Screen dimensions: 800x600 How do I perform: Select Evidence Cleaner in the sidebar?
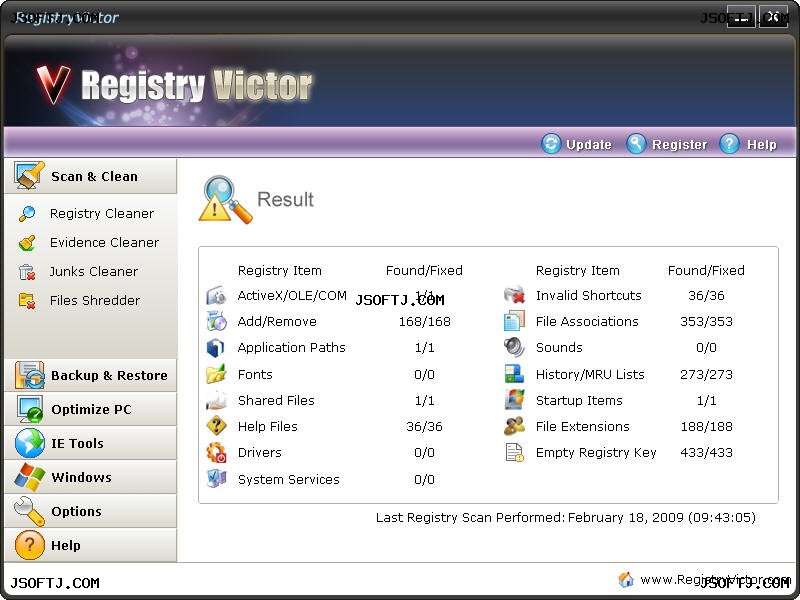104,243
